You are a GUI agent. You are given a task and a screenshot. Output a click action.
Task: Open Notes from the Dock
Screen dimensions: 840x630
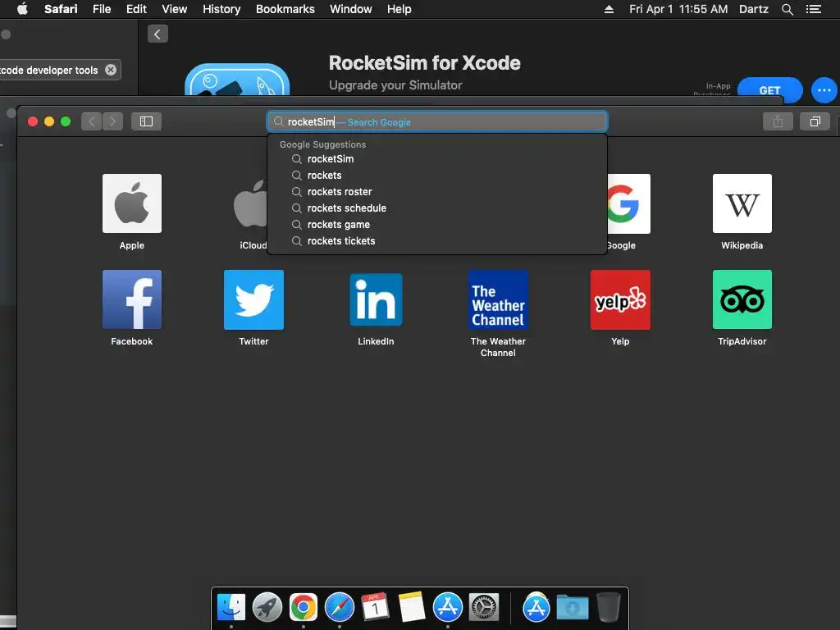point(412,608)
